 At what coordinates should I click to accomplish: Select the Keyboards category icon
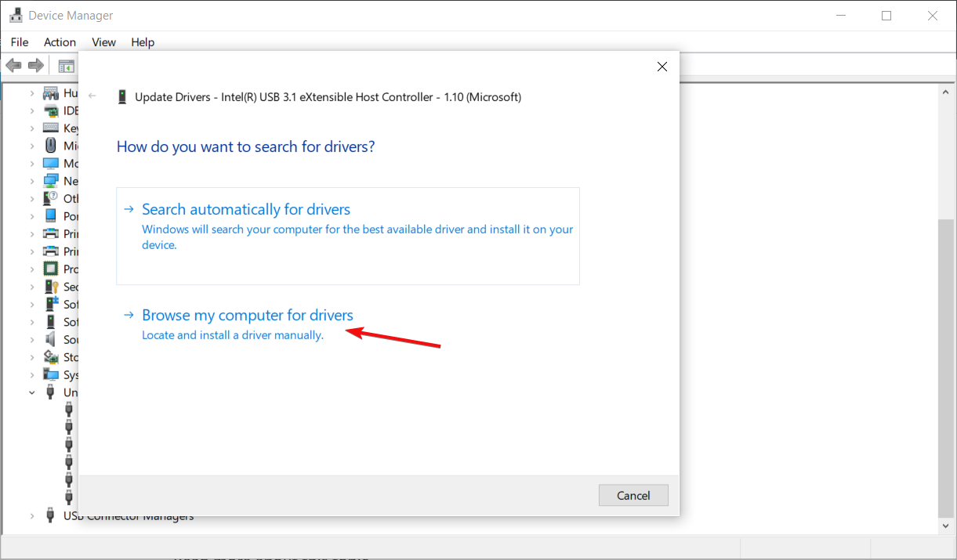[51, 128]
